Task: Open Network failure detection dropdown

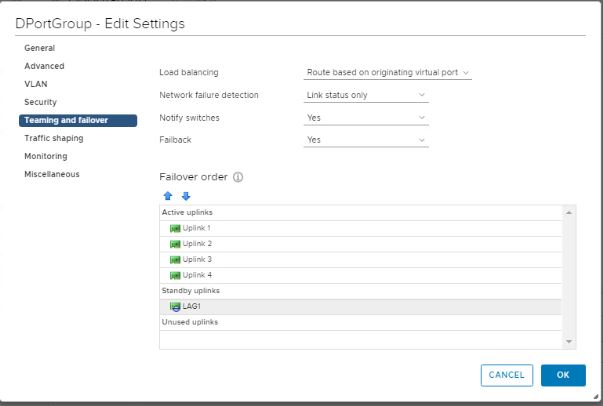Action: pyautogui.click(x=366, y=95)
